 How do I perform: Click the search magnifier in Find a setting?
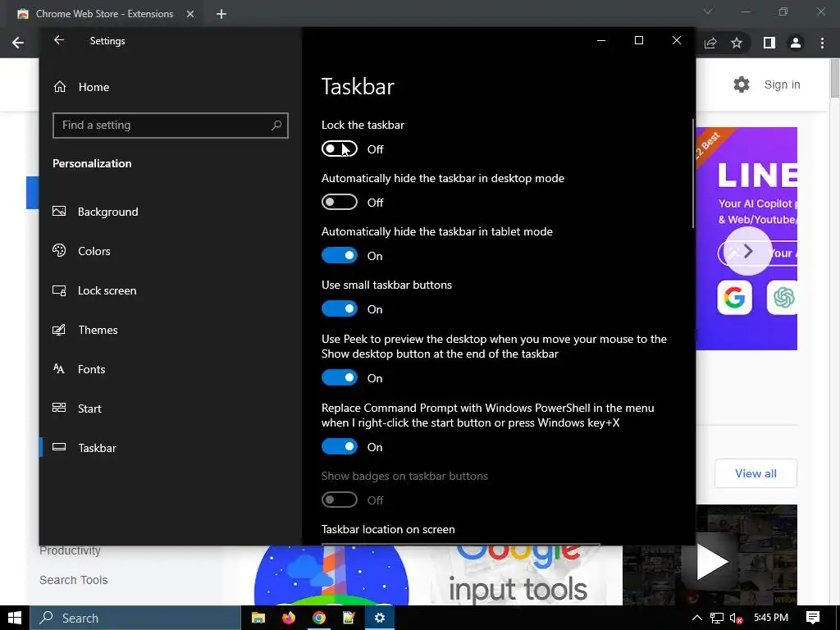(x=276, y=125)
